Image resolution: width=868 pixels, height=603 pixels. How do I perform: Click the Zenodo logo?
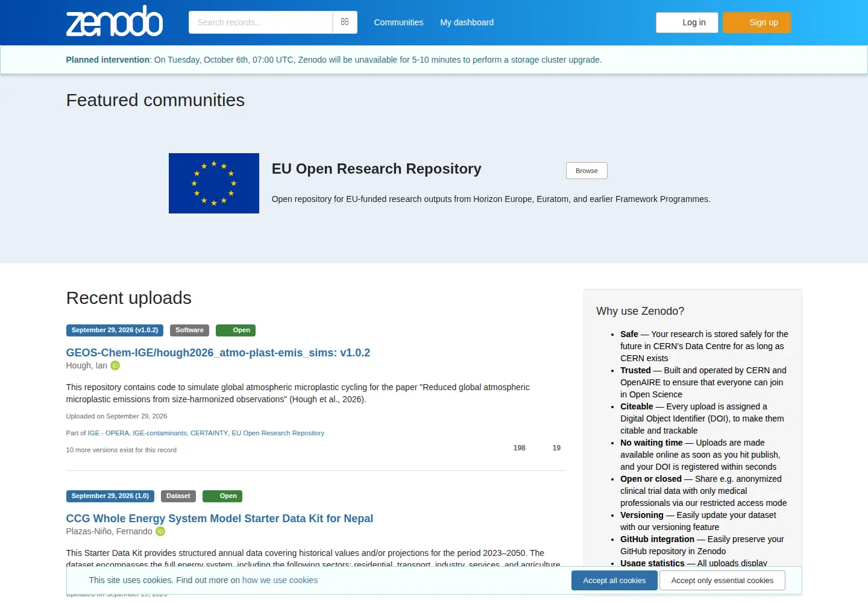tap(115, 21)
